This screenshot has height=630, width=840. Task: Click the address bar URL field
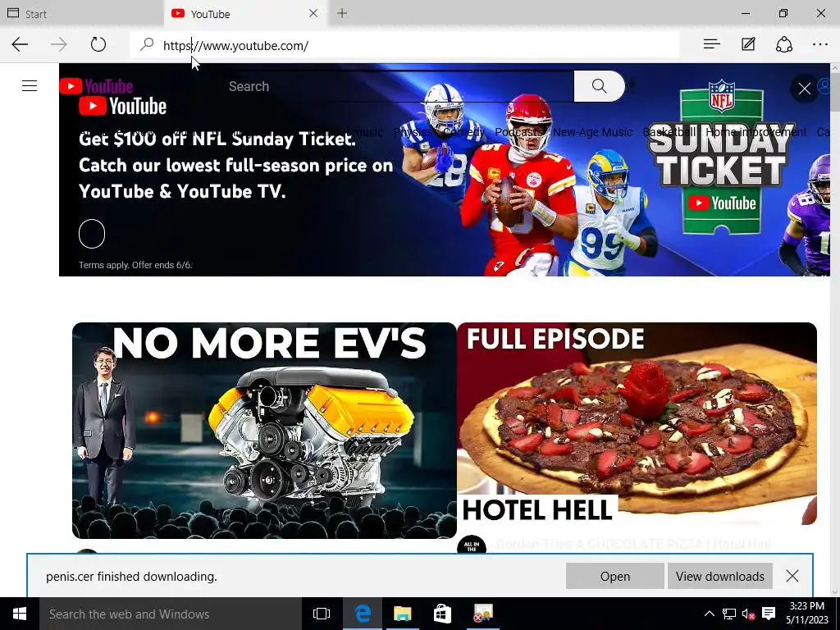coord(404,45)
